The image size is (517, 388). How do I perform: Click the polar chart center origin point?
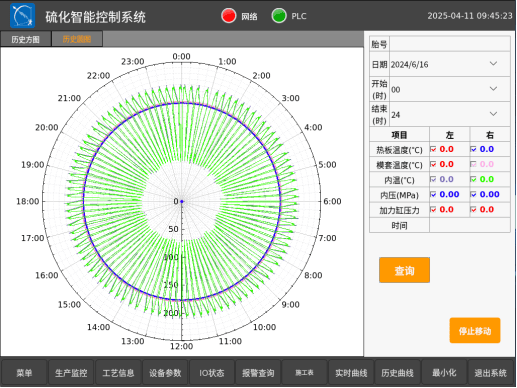182,201
